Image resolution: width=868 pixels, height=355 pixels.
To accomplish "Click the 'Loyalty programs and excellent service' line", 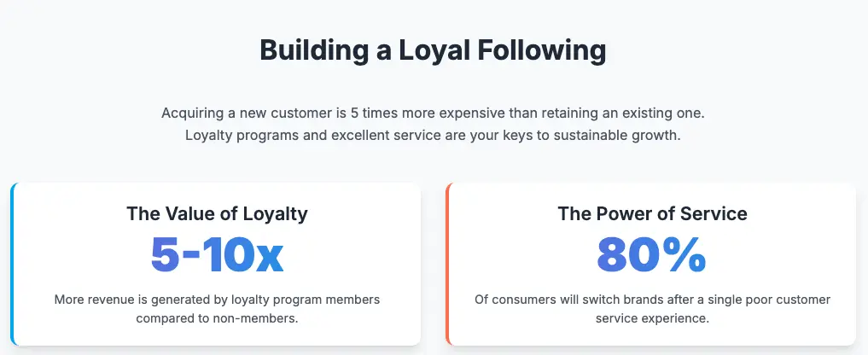I will pos(433,135).
